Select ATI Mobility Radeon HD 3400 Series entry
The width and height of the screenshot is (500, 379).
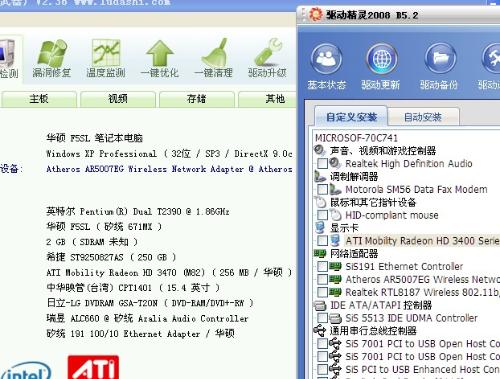click(x=422, y=241)
